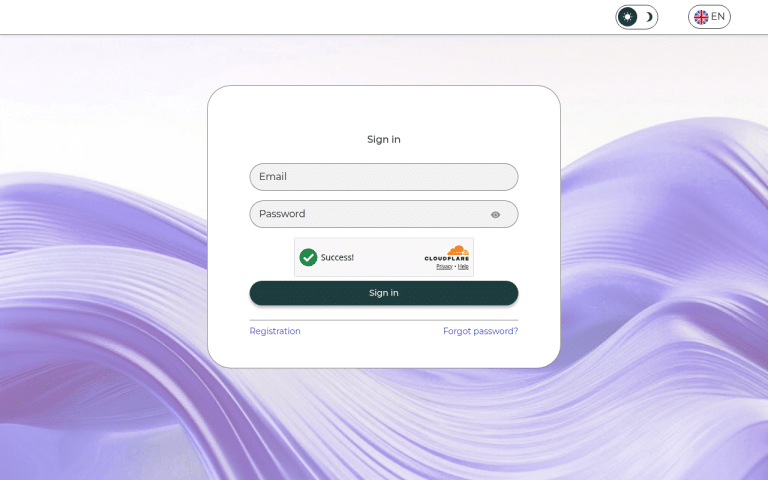
Task: Click the UK flag icon
Action: [701, 17]
